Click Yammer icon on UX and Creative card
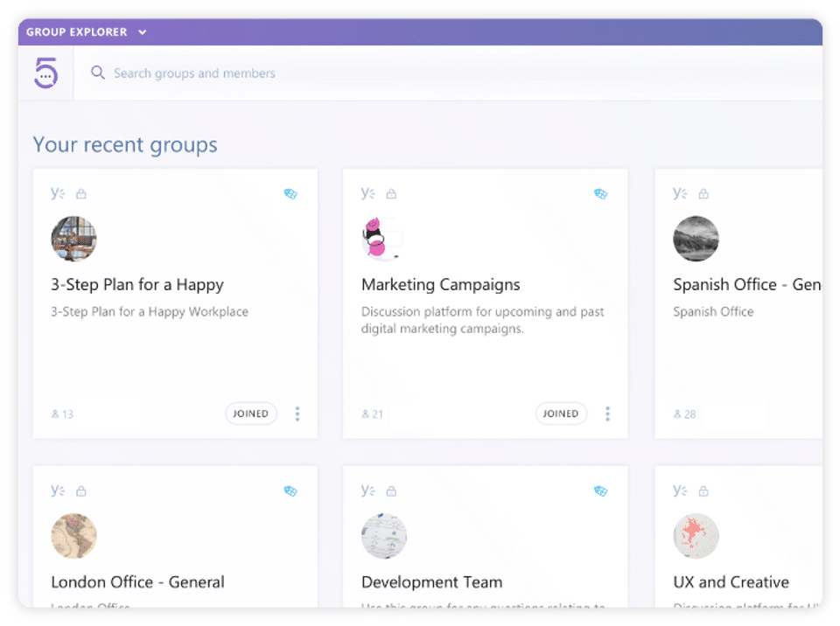The height and width of the screenshot is (626, 840). 680,490
